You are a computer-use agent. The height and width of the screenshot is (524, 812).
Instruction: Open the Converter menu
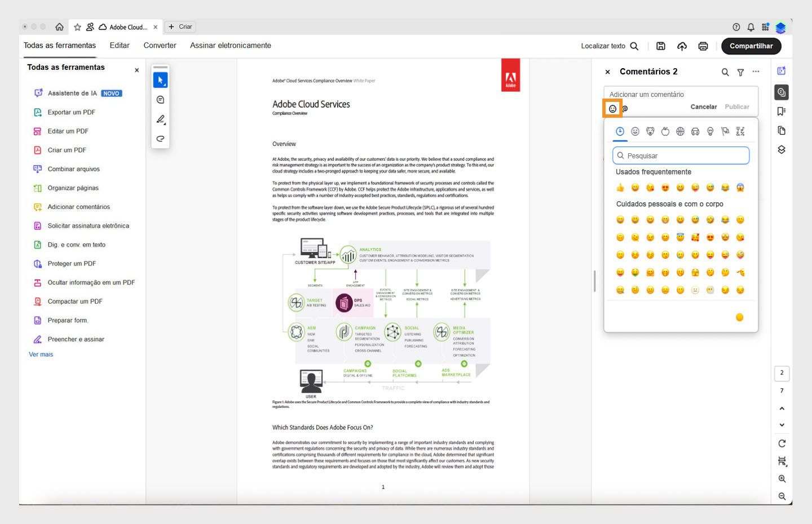click(x=160, y=46)
